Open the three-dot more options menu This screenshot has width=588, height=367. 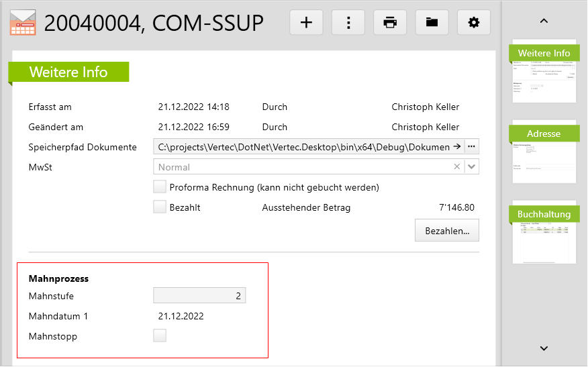coord(348,23)
